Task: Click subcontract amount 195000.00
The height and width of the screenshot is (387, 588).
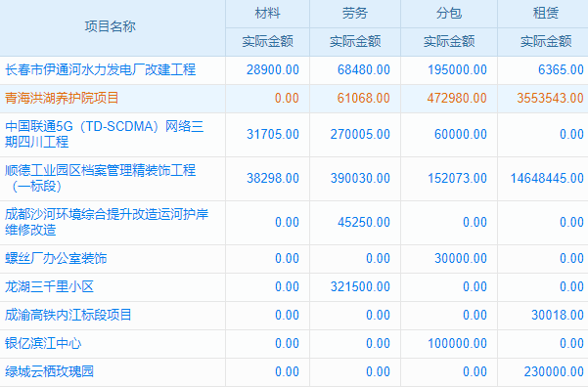Action: tap(457, 69)
